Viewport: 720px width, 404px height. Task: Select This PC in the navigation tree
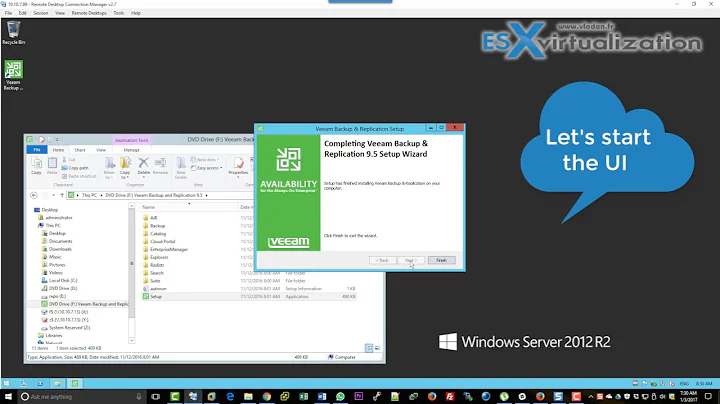(53, 225)
